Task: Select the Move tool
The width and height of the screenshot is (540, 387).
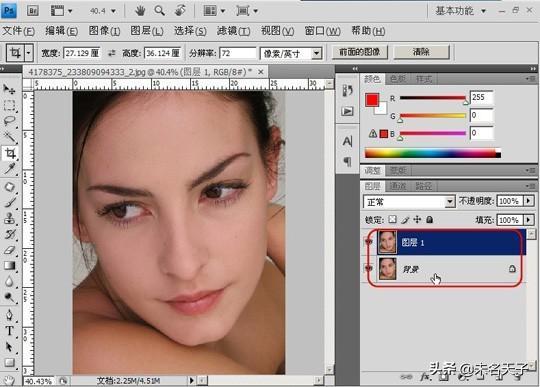Action: pyautogui.click(x=9, y=89)
